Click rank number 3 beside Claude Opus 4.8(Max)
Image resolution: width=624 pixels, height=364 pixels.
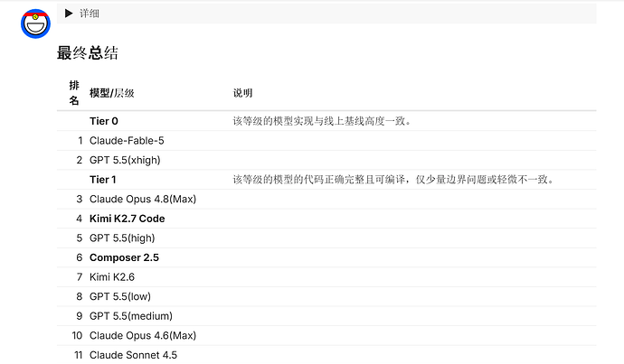click(x=80, y=199)
